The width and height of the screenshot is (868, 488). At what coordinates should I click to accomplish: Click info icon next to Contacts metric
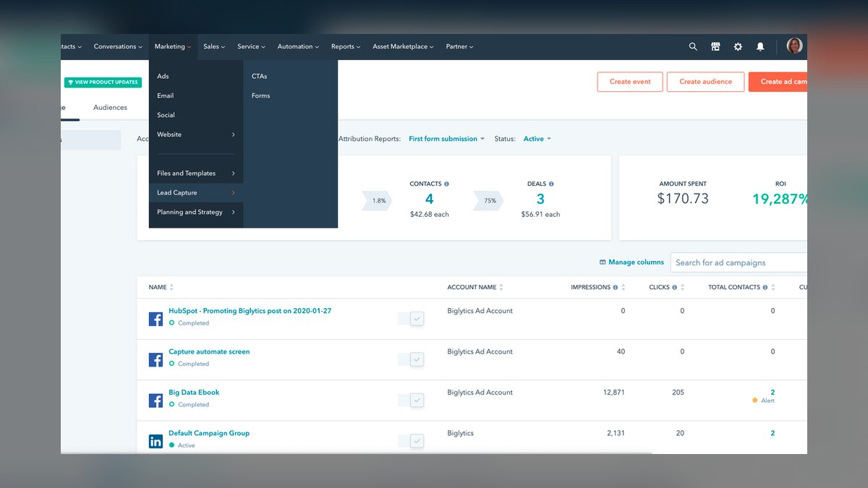pos(446,184)
